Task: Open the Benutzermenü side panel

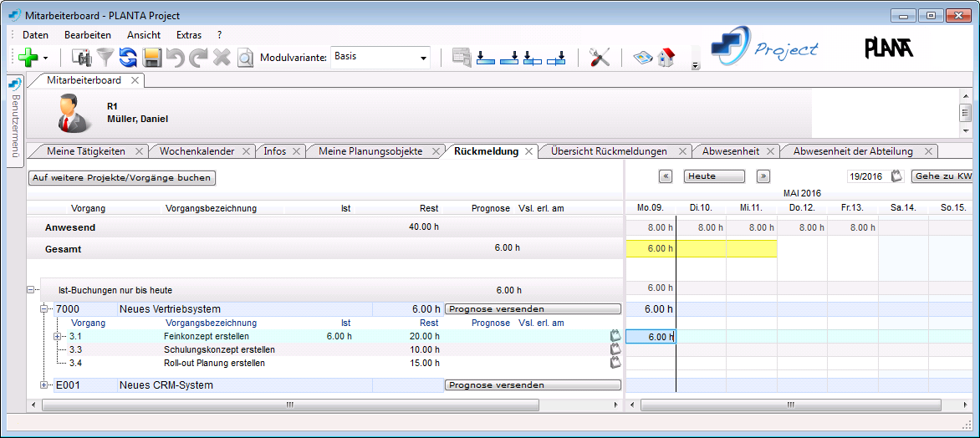Action: click(15, 122)
